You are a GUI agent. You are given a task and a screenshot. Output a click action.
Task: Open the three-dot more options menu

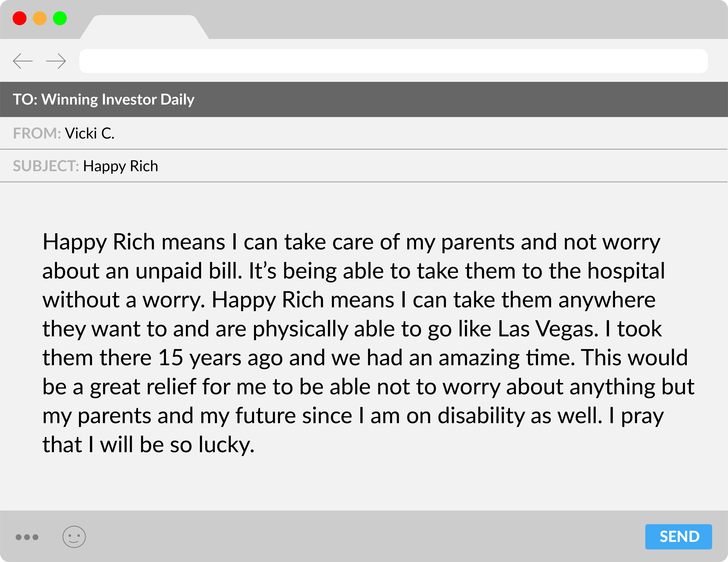click(27, 537)
